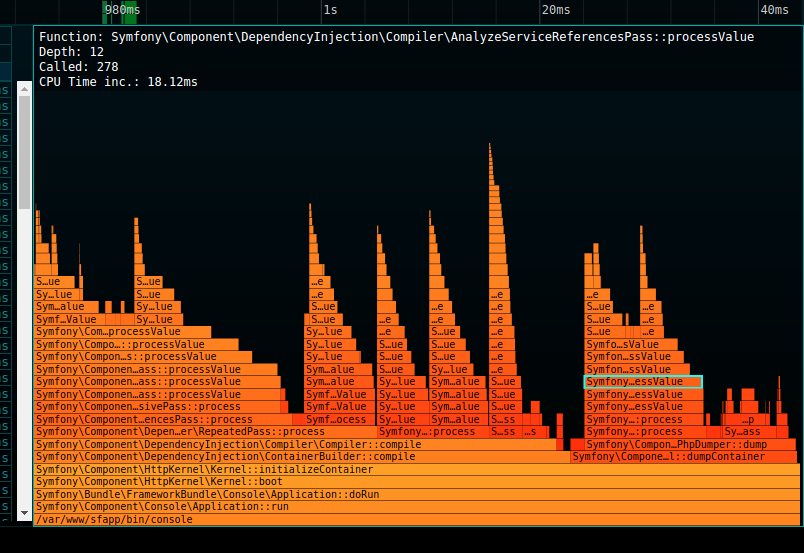The height and width of the screenshot is (553, 804).
Task: Select the /var/www/sfapp/bin/console root frame
Action: [416, 520]
